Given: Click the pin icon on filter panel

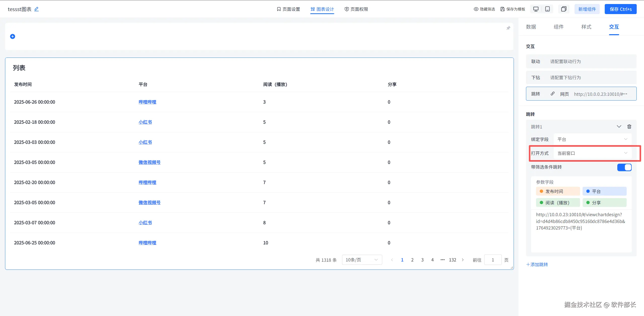Looking at the screenshot, I should [x=508, y=28].
